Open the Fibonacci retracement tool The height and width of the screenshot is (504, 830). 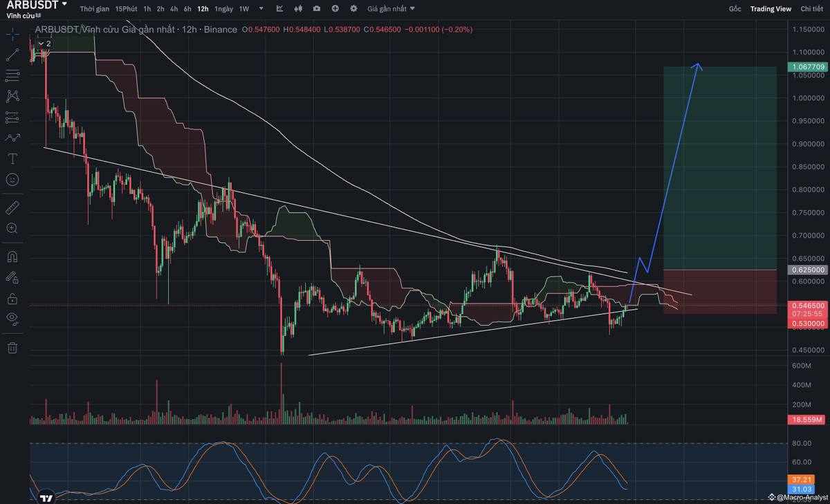coord(12,75)
